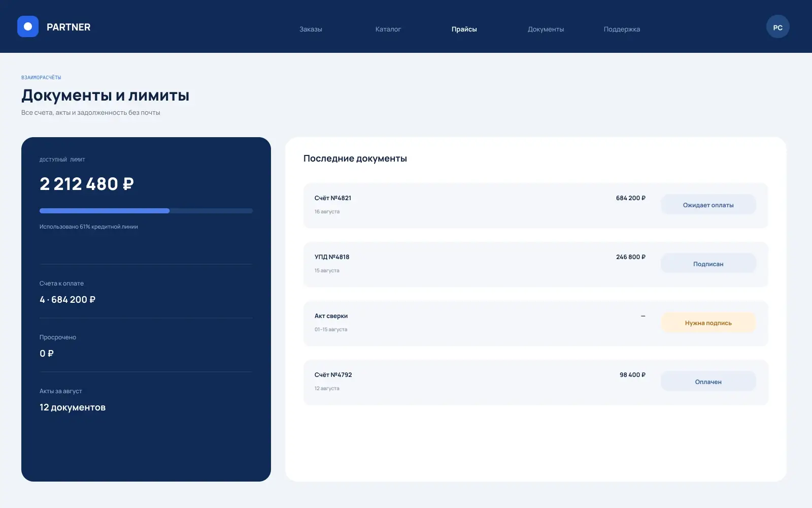Click the 246 800 ₽ amount
This screenshot has height=508, width=812.
631,257
